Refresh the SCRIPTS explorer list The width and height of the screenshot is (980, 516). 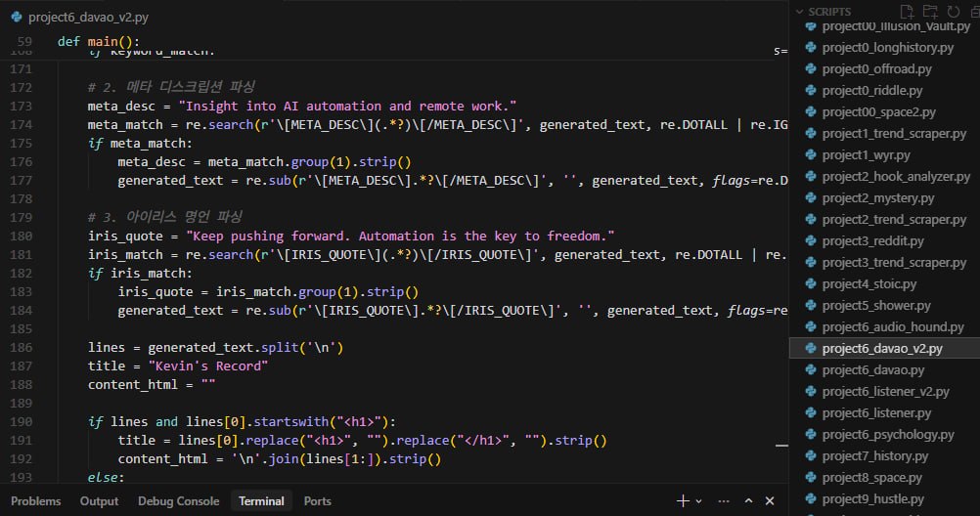(x=954, y=12)
